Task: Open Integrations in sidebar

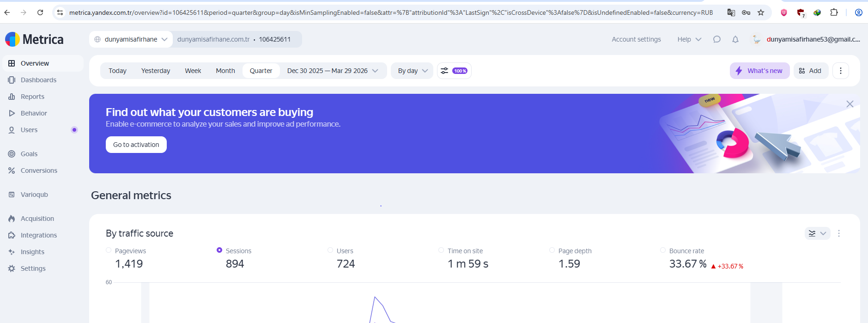Action: pyautogui.click(x=43, y=235)
